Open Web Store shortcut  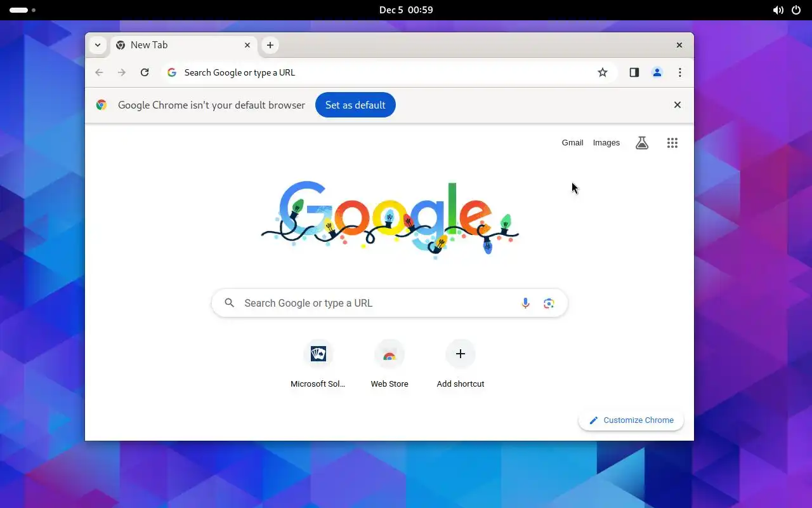390,364
